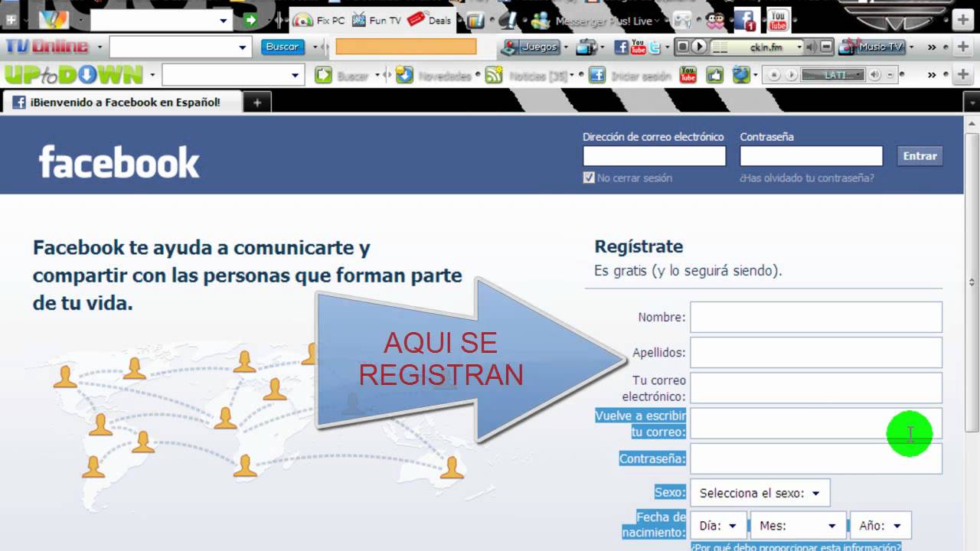The height and width of the screenshot is (551, 980).
Task: Click the plus button on TV Online toolbar
Action: tap(962, 47)
